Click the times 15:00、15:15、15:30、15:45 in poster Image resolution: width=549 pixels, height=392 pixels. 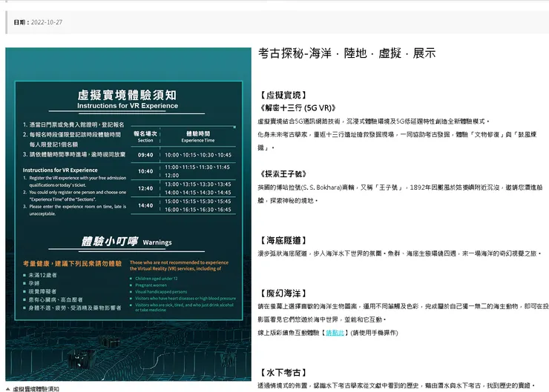point(198,202)
